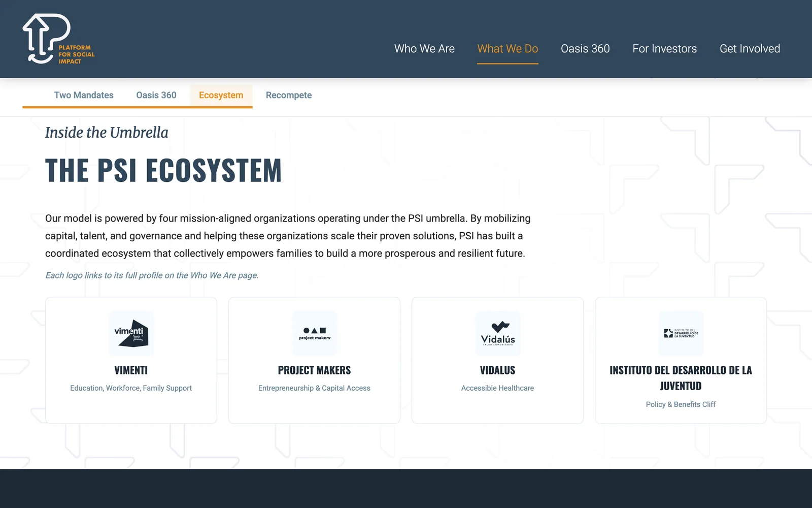812x508 pixels.
Task: Click the 'Each logo links to its full profile' note
Action: (152, 275)
